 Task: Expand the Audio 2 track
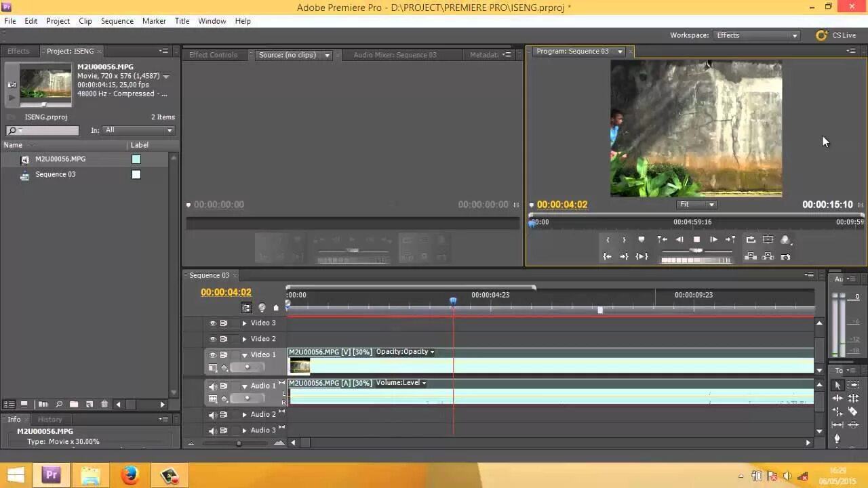[245, 415]
